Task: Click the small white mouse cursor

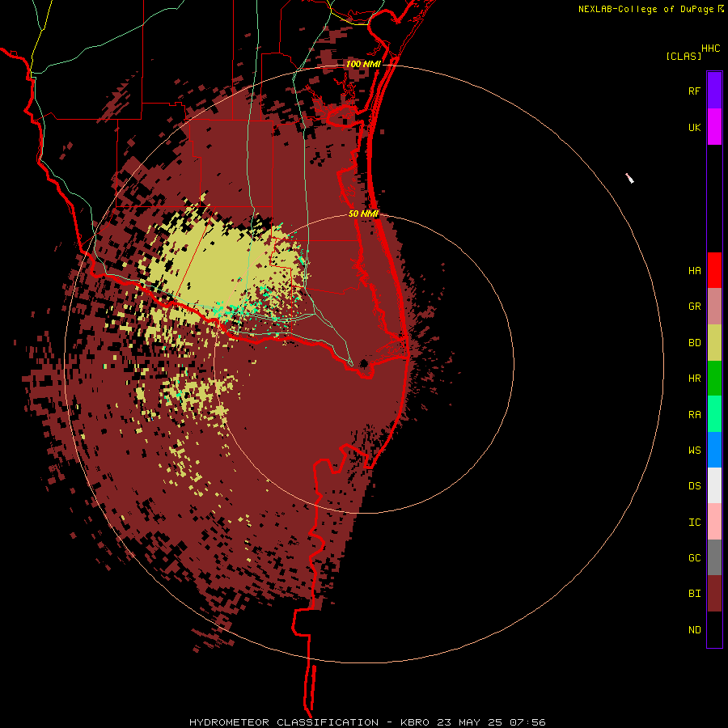Action: click(629, 178)
